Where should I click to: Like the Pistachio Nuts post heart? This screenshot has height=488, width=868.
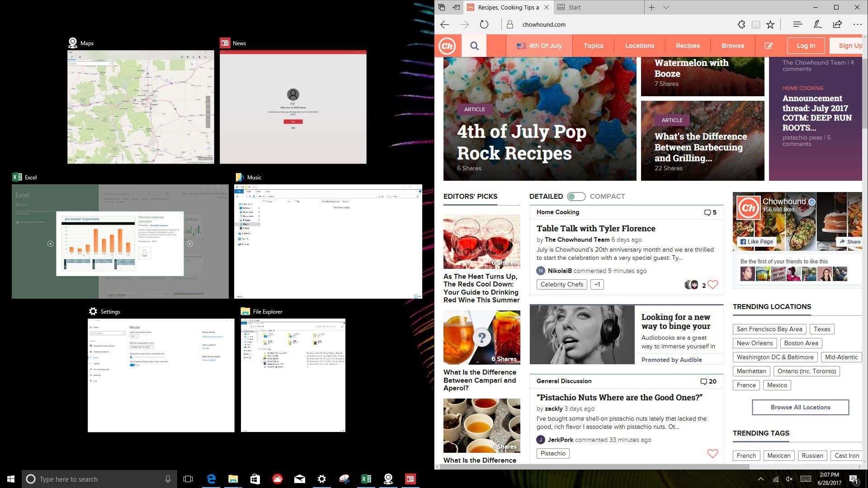pos(712,453)
